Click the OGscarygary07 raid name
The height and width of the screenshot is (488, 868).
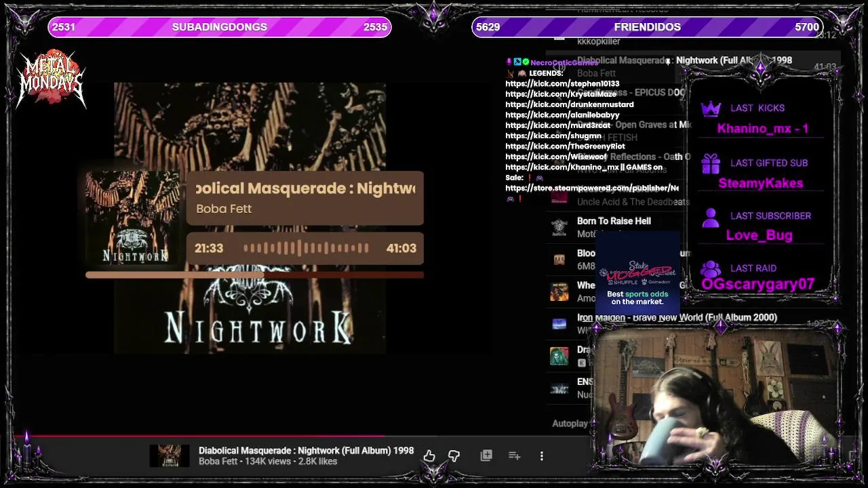click(x=757, y=285)
